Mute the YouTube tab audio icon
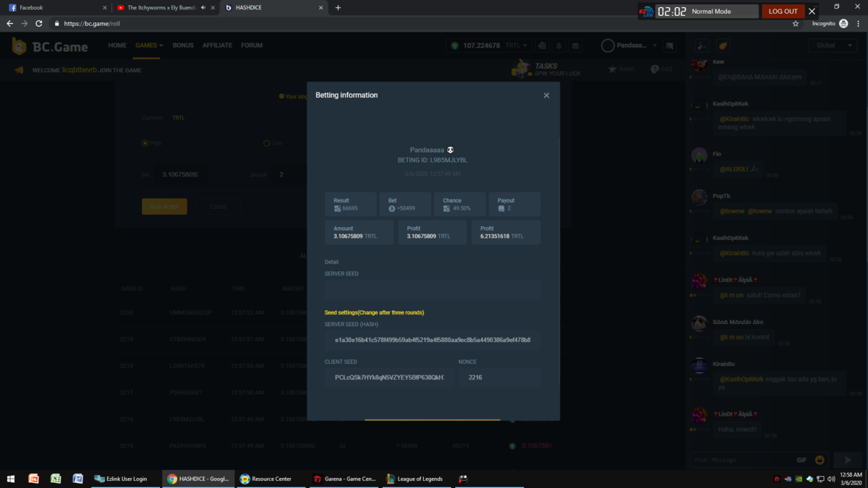 [203, 8]
